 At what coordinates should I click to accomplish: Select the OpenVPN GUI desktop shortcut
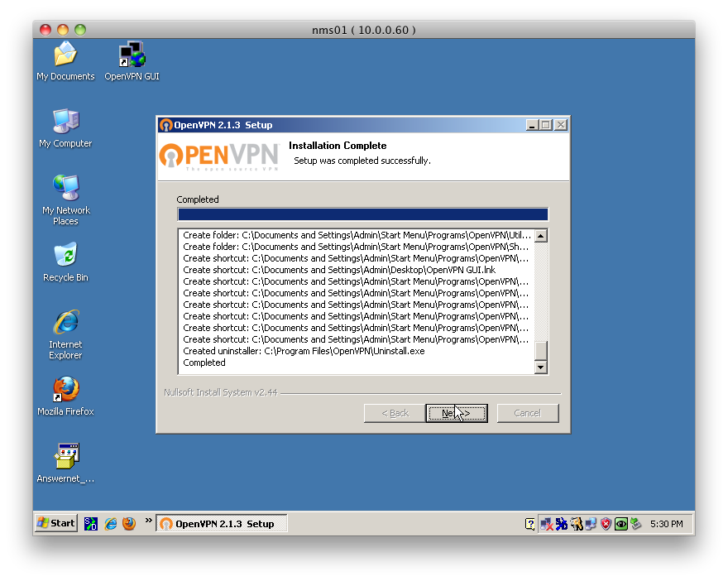pyautogui.click(x=132, y=61)
